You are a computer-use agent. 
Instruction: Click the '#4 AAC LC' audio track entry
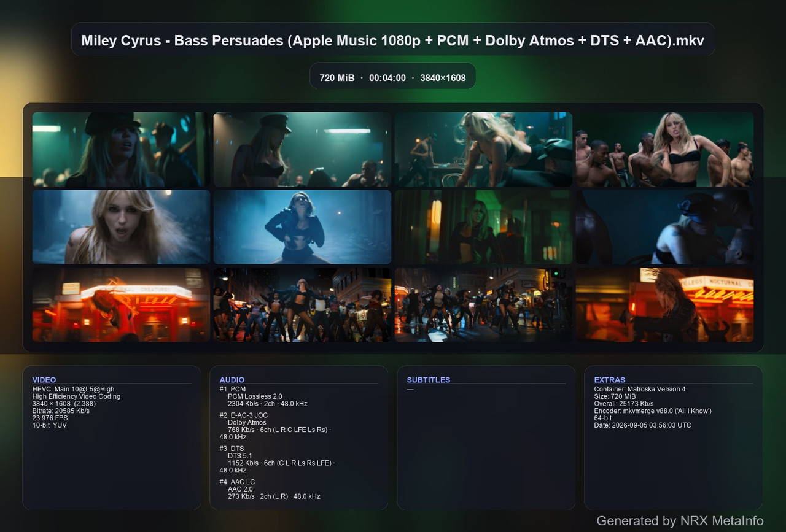[237, 482]
